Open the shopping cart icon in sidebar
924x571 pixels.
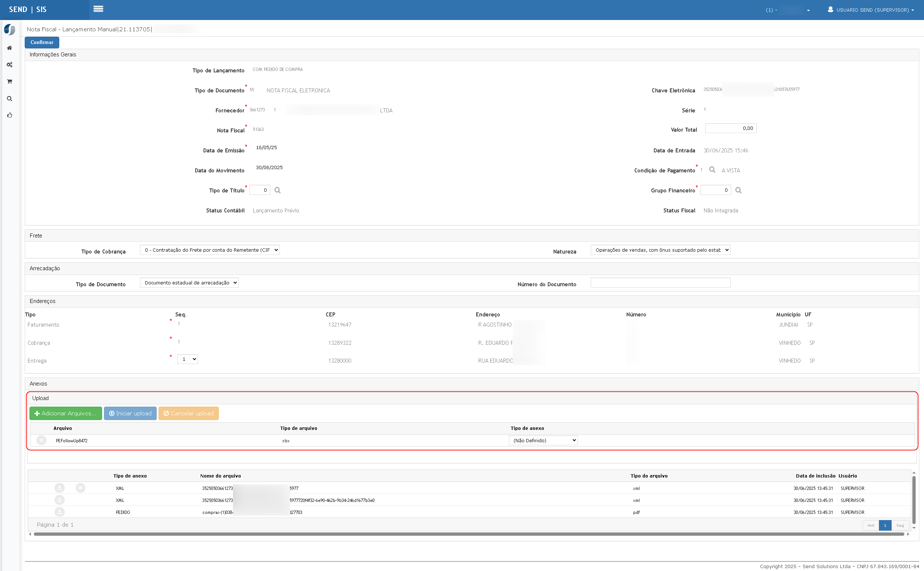[9, 81]
